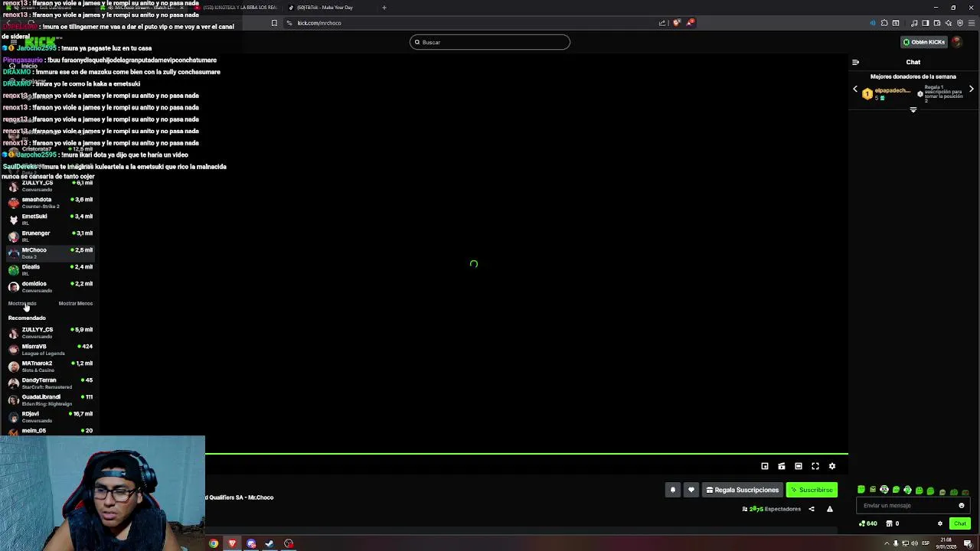Open Diealis channel in sidebar
Image resolution: width=980 pixels, height=551 pixels.
50,269
